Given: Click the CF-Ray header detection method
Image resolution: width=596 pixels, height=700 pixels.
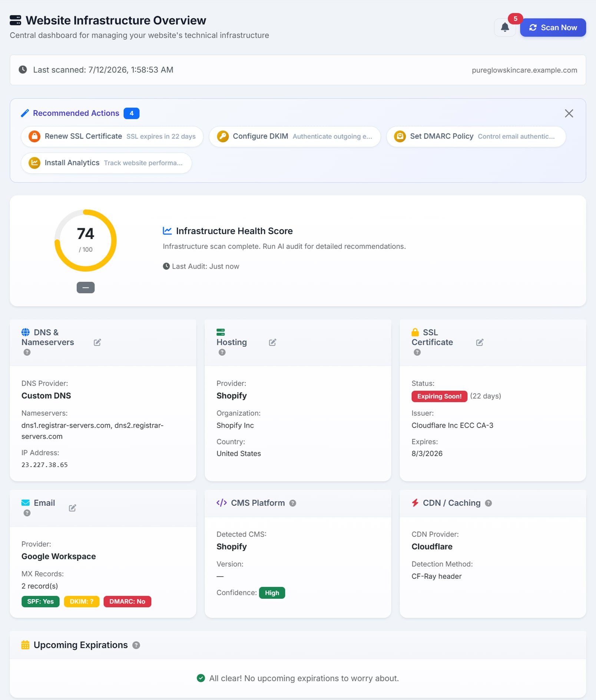Looking at the screenshot, I should pos(436,577).
